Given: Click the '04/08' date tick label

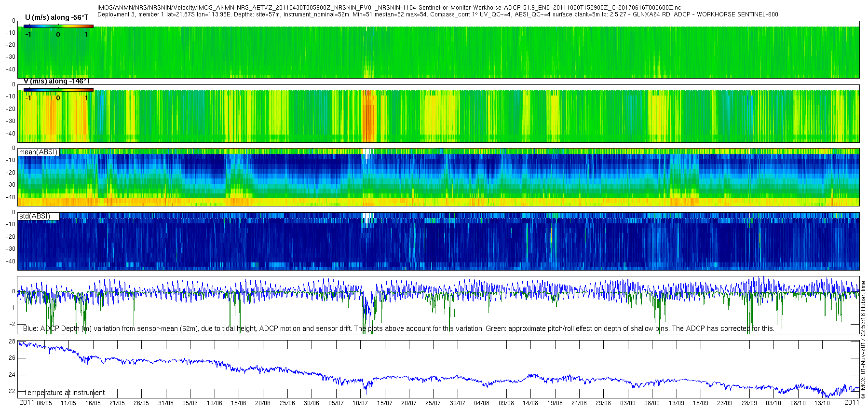Looking at the screenshot, I should click(x=482, y=403).
